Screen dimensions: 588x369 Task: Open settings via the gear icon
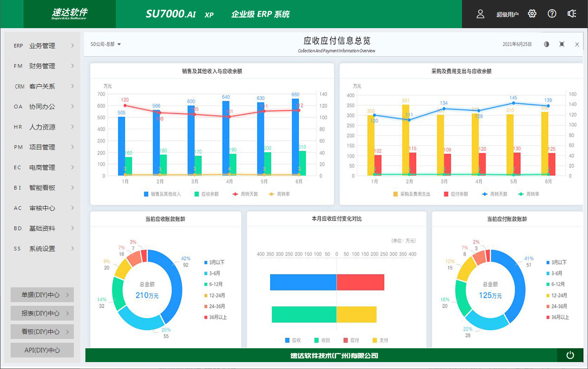[x=532, y=14]
